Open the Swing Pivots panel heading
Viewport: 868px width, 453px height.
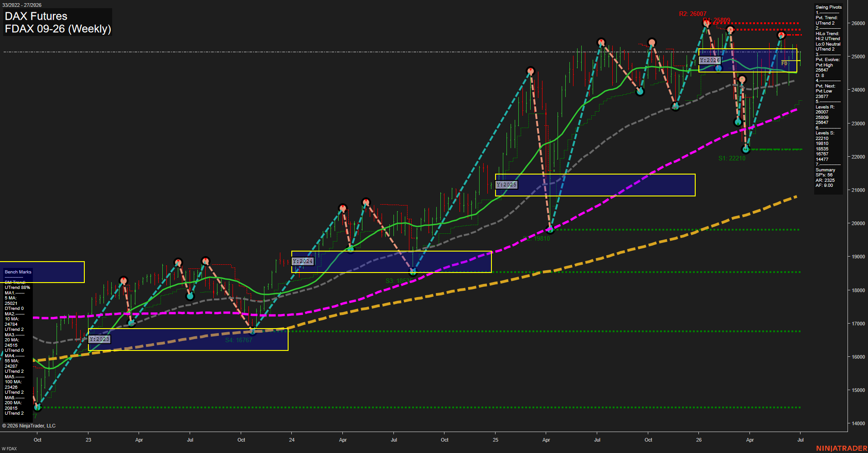point(828,7)
